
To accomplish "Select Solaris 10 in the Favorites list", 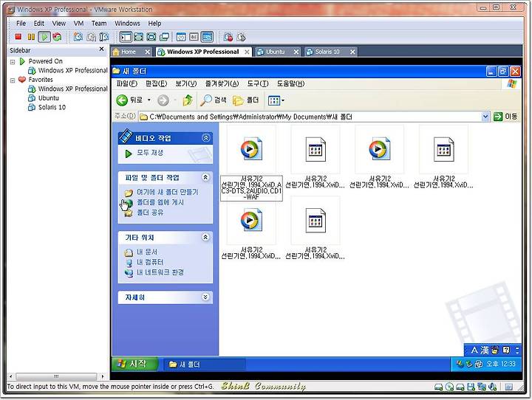I will [x=52, y=107].
